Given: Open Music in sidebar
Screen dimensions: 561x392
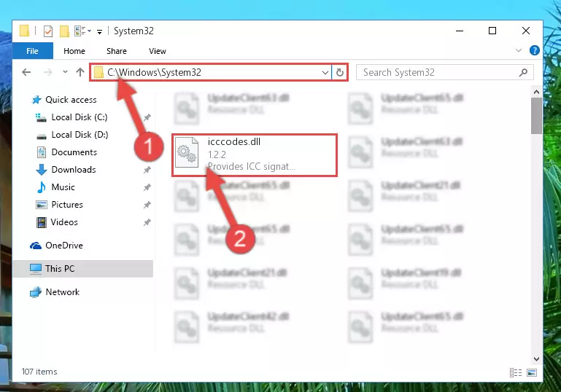Looking at the screenshot, I should pyautogui.click(x=63, y=187).
